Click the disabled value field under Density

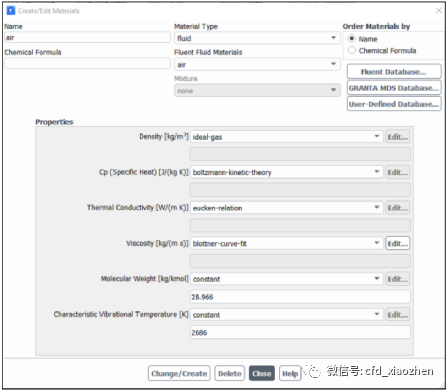[300, 154]
